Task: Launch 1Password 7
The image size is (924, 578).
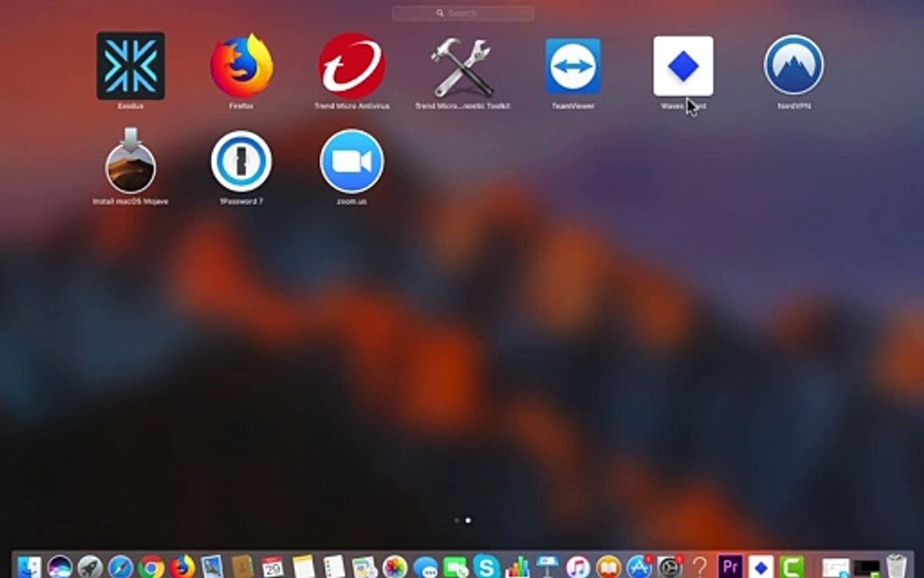Action: pos(241,161)
